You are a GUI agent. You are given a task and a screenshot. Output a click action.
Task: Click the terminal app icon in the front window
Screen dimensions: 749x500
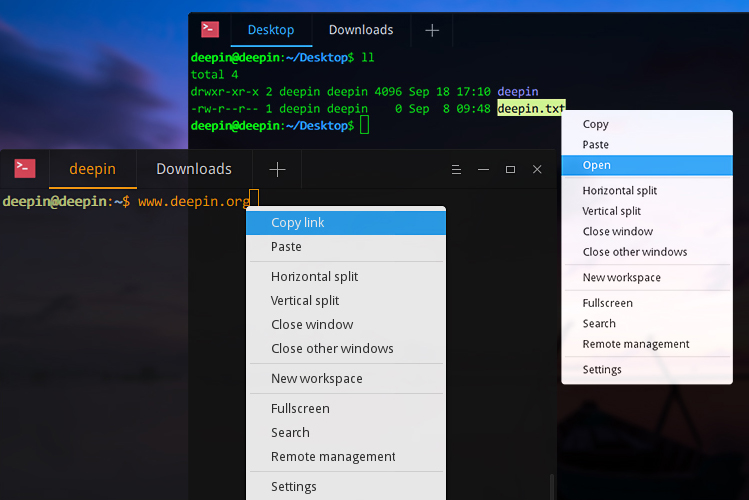[x=25, y=168]
